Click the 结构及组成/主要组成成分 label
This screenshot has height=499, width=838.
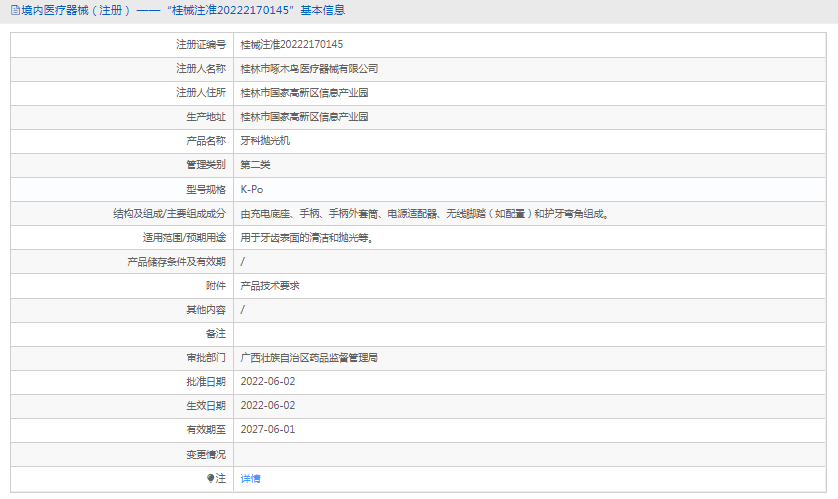coord(169,214)
